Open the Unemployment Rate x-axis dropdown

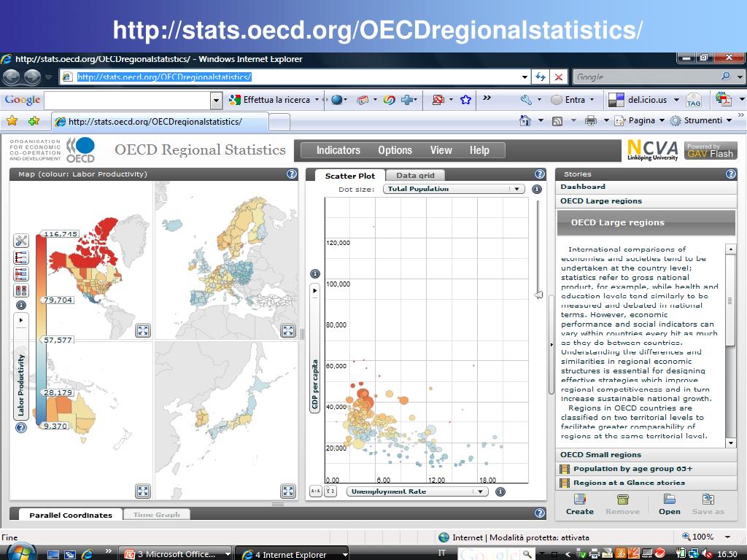tap(417, 491)
